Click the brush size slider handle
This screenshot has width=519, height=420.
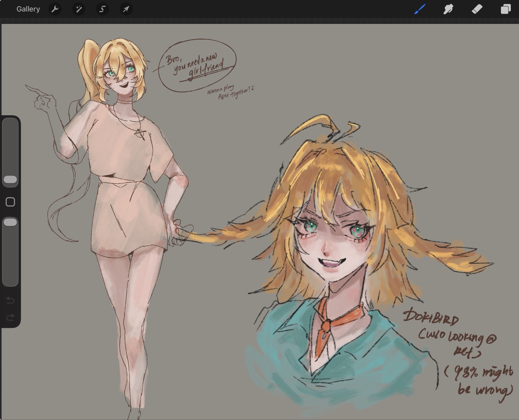pos(10,179)
